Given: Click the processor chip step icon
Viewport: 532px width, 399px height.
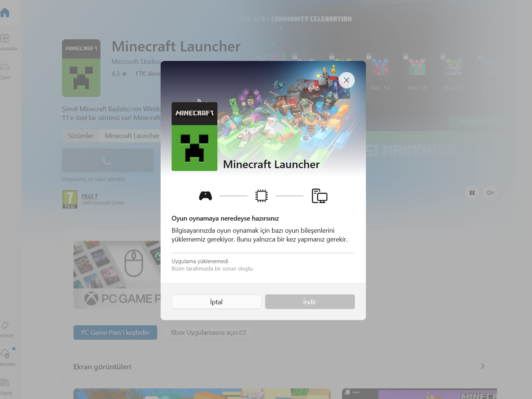Looking at the screenshot, I should (x=261, y=196).
